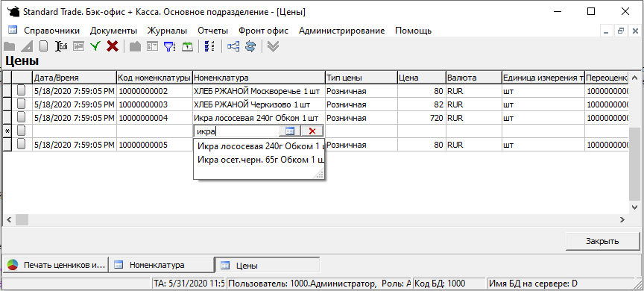Sort by Дата/Время column header
This screenshot has width=644, height=291.
point(75,78)
